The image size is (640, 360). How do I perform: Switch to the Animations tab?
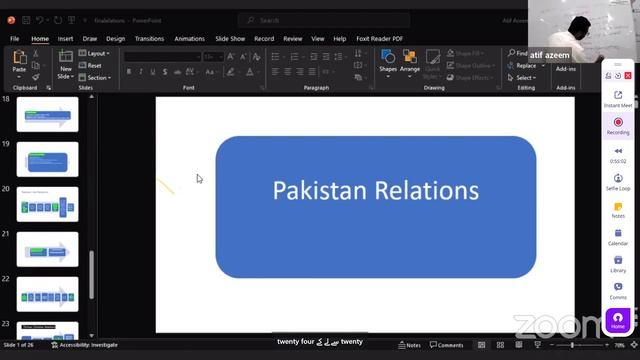pos(189,39)
